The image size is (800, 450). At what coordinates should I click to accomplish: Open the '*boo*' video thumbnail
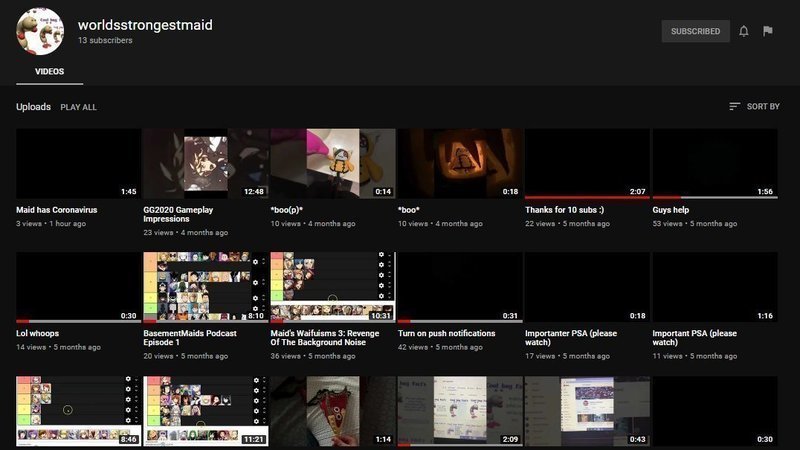click(460, 163)
